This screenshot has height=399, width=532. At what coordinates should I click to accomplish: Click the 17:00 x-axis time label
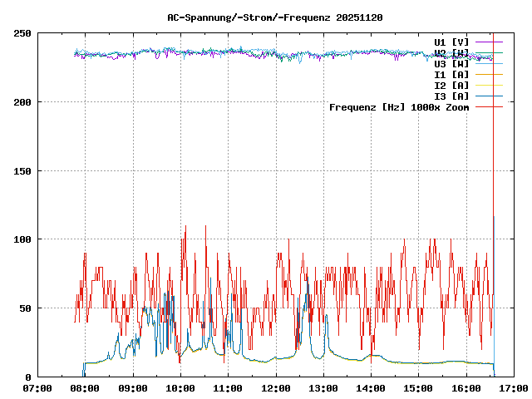point(513,388)
